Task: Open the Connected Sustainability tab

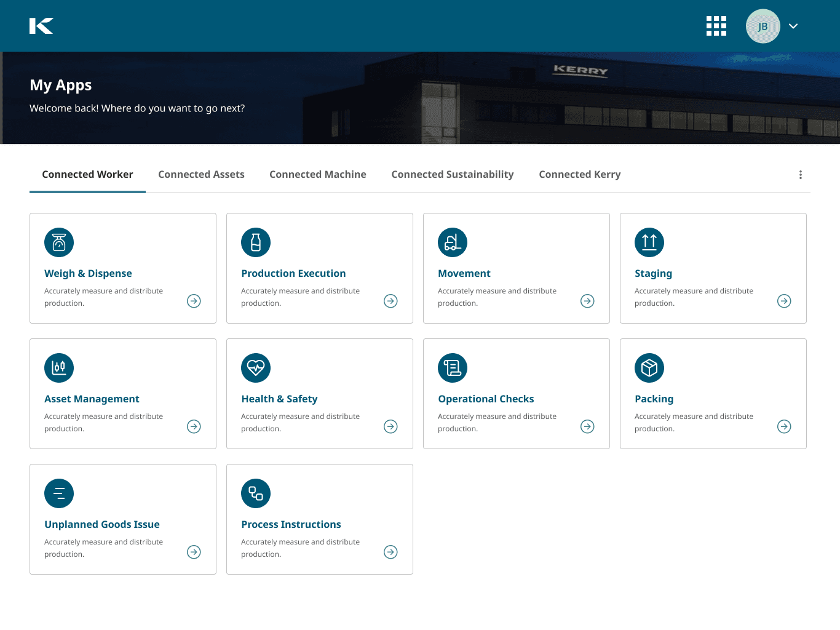Action: pos(453,175)
